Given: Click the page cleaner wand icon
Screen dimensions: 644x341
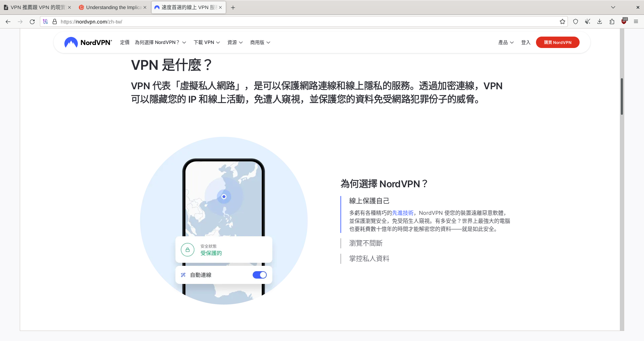Looking at the screenshot, I should pos(588,21).
